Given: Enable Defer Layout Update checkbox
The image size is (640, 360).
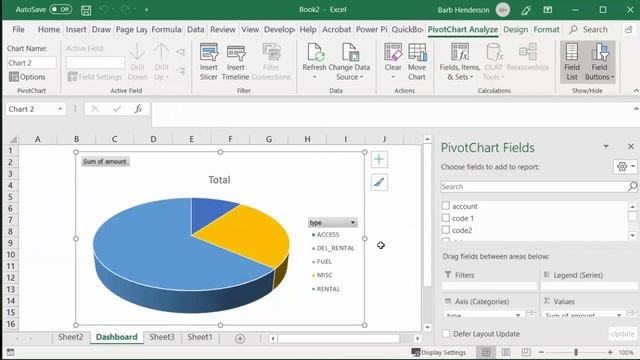Looking at the screenshot, I should click(x=446, y=333).
